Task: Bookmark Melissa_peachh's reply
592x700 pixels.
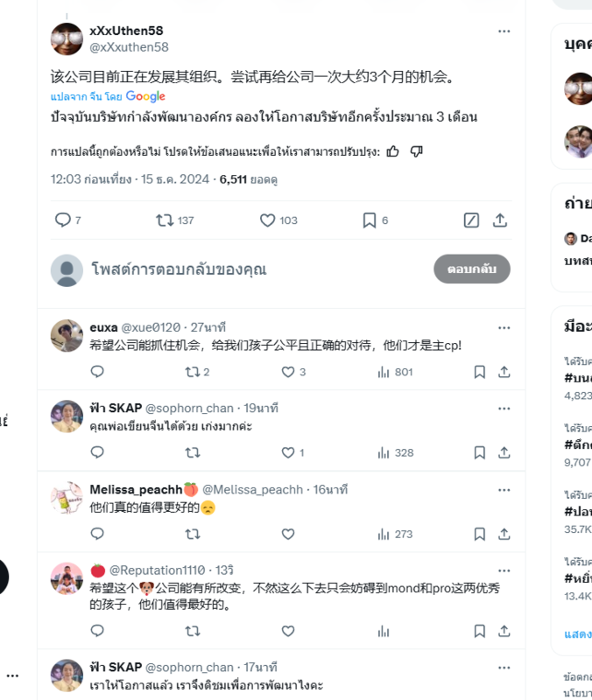Action: tap(479, 534)
